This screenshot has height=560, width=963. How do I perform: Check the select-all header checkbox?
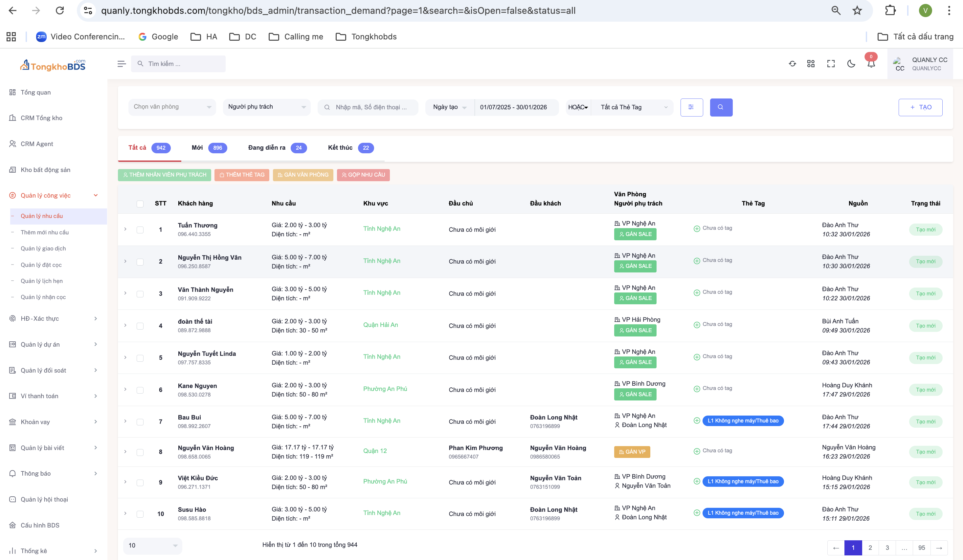tap(140, 204)
